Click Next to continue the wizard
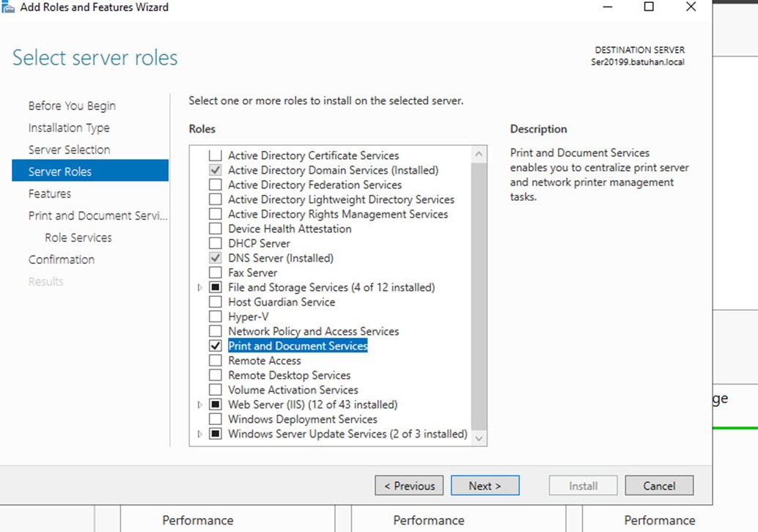Image resolution: width=758 pixels, height=532 pixels. 485,486
